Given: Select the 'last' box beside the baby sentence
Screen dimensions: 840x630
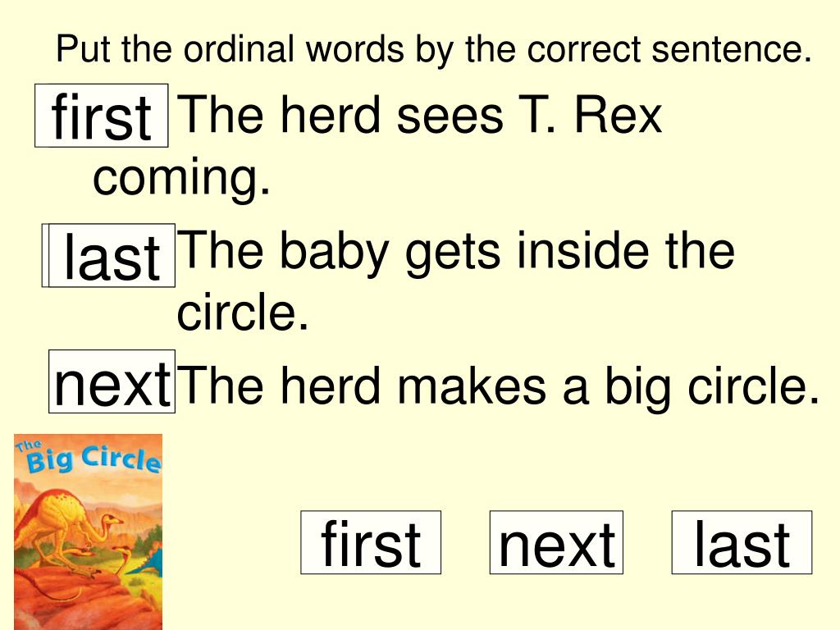Looking at the screenshot, I should coord(109,256).
